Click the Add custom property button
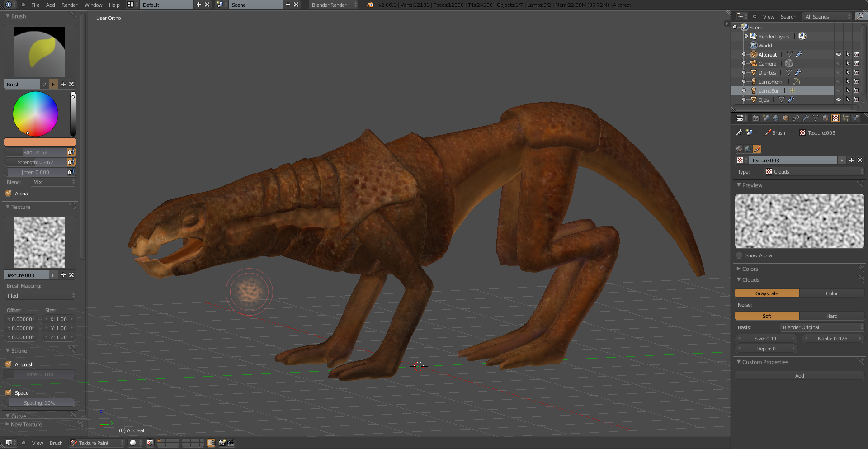 799,376
